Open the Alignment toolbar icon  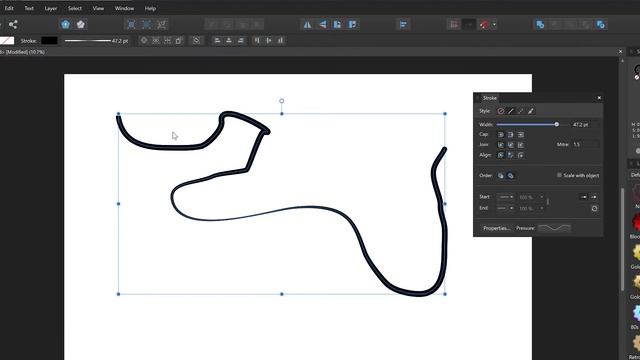point(403,24)
